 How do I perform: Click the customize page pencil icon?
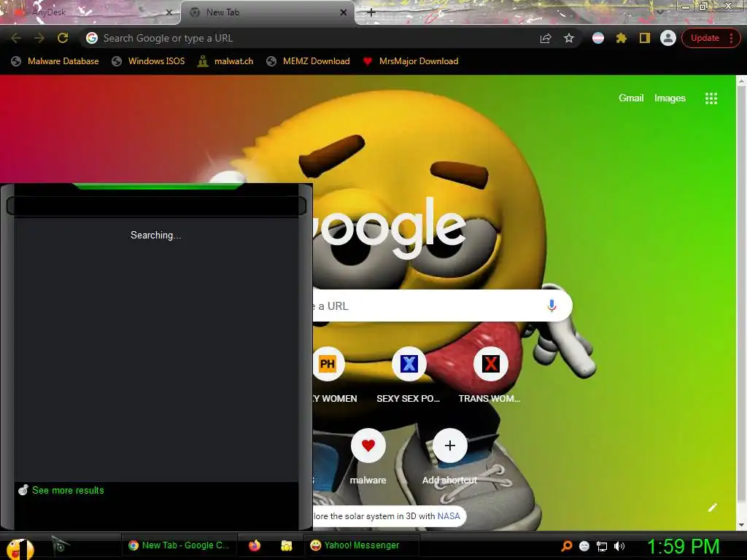click(x=712, y=507)
